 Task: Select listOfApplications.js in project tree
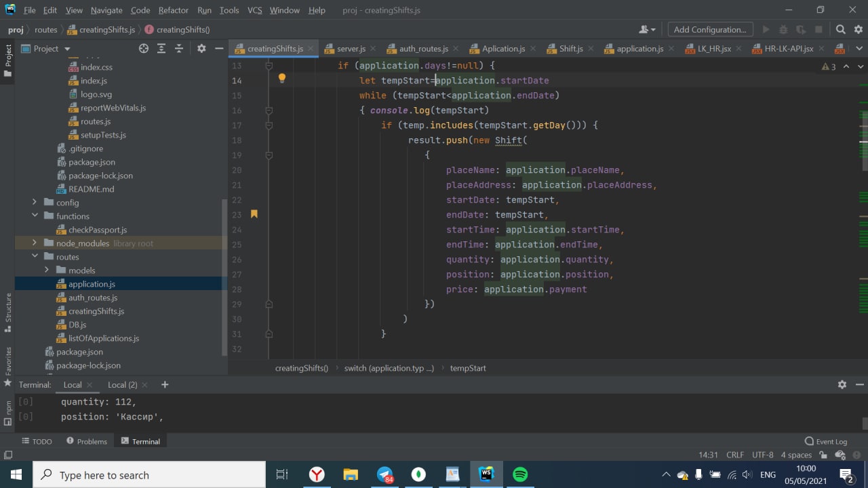[x=104, y=338]
